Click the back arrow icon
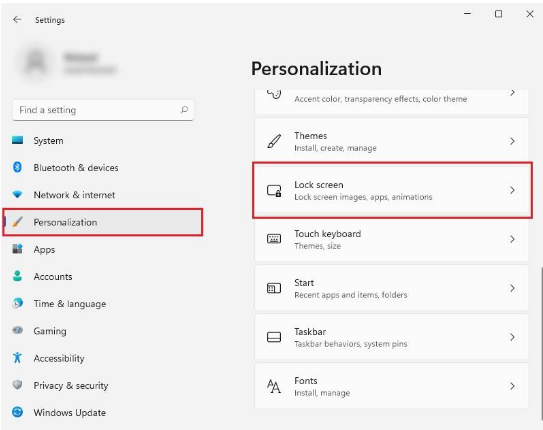543x430 pixels. coord(17,20)
